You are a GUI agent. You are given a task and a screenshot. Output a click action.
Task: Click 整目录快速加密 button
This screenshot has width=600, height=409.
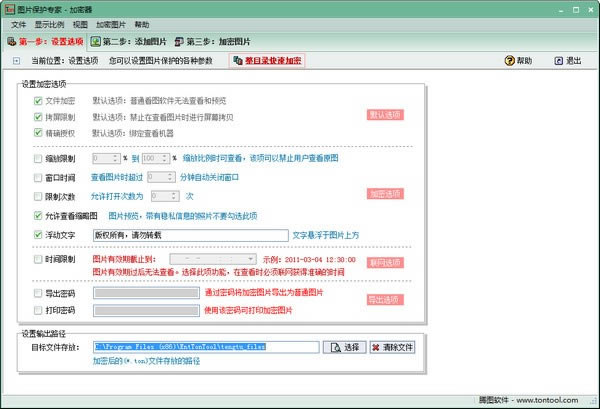click(267, 60)
